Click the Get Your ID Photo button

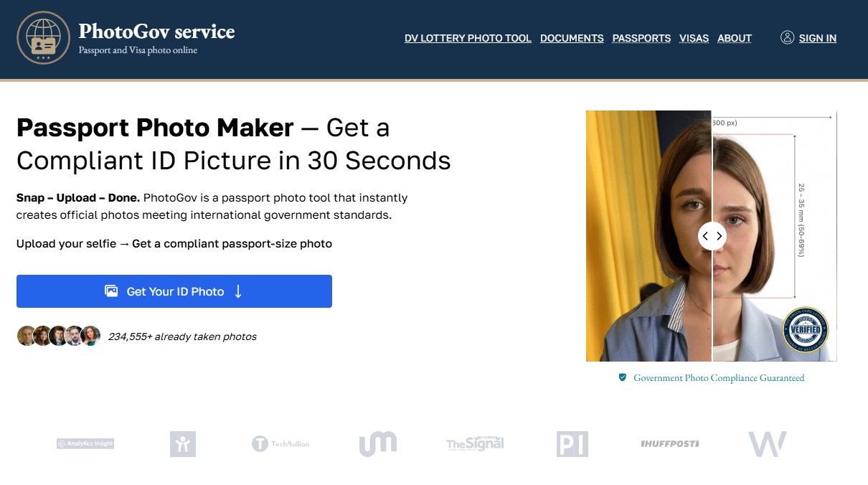click(x=174, y=291)
